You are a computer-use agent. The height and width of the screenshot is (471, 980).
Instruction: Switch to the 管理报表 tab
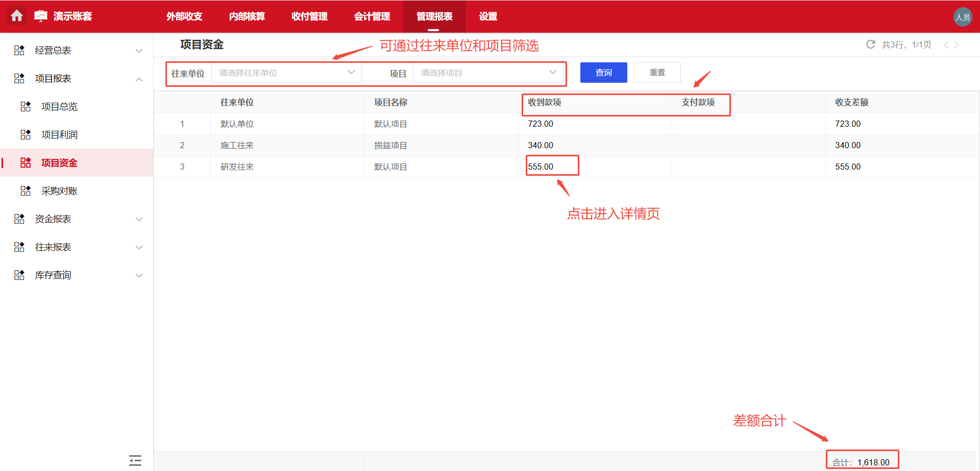click(x=434, y=16)
